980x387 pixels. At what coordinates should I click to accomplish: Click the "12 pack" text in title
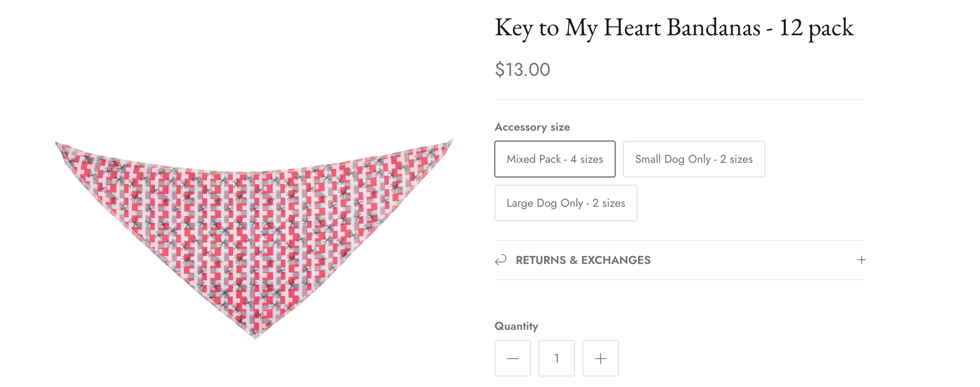816,28
